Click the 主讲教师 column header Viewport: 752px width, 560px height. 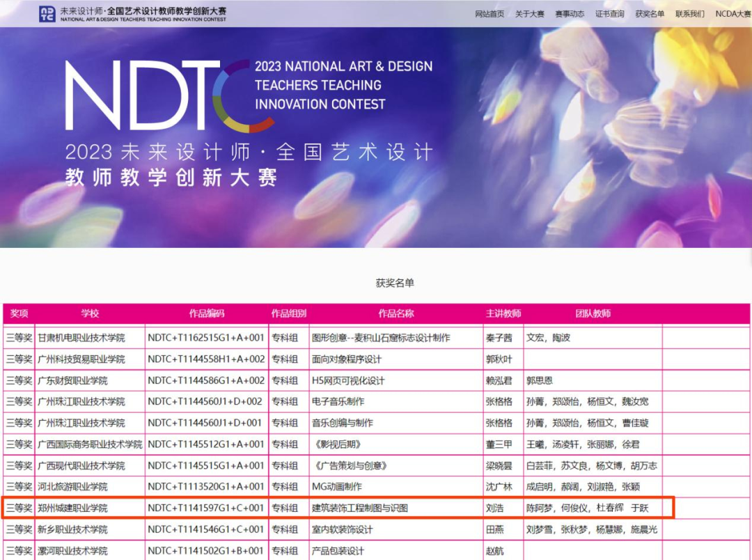[x=503, y=313]
